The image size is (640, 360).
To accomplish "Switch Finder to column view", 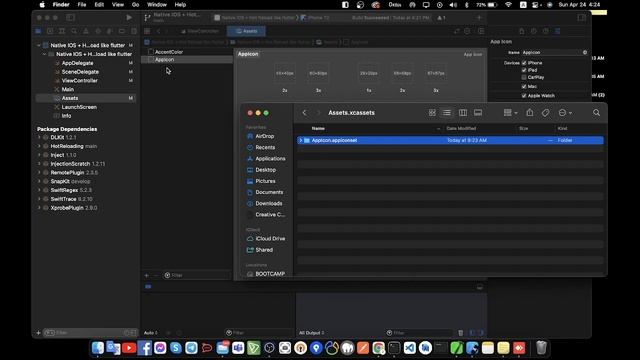I will (x=462, y=113).
